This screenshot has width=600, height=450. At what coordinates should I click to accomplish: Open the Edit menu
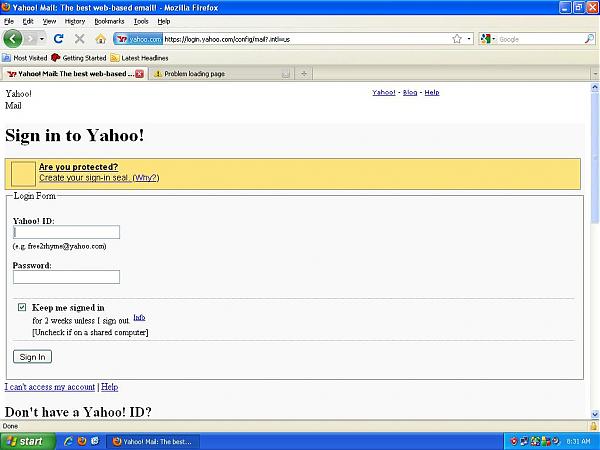tap(28, 21)
